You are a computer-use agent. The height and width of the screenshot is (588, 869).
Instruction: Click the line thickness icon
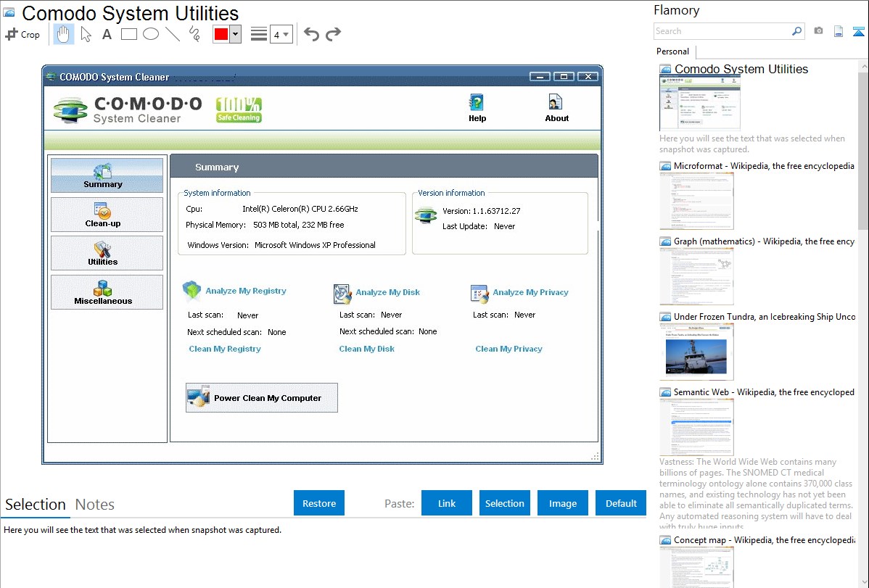tap(259, 34)
